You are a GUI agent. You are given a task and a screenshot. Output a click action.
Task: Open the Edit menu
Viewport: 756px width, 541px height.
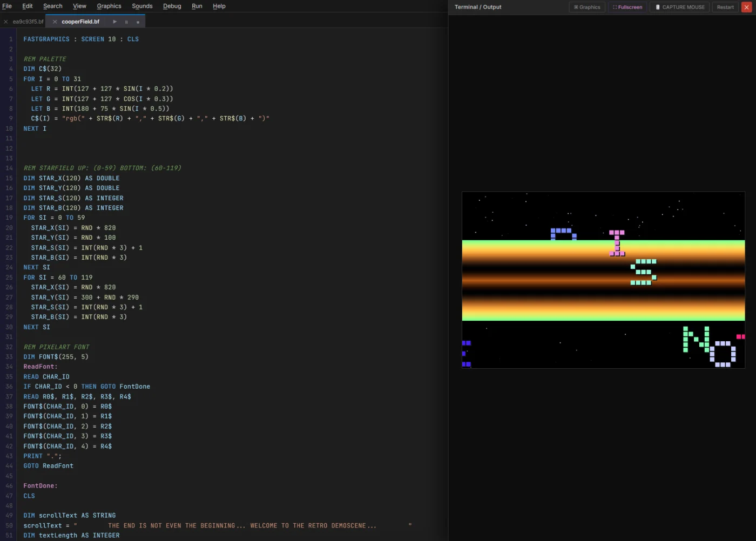click(x=28, y=6)
